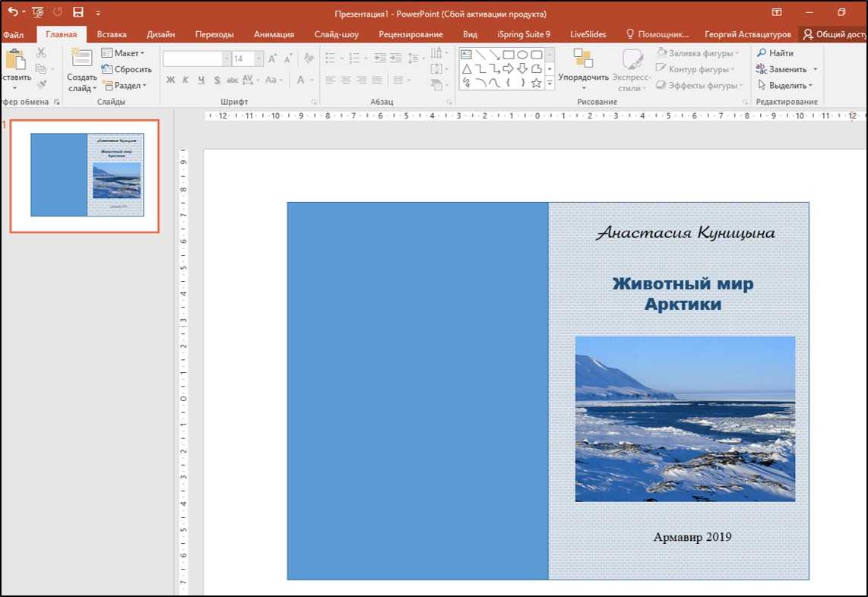Pick the right arrow shape from the gallery
Viewport: 868px width, 597px height.
(x=508, y=68)
